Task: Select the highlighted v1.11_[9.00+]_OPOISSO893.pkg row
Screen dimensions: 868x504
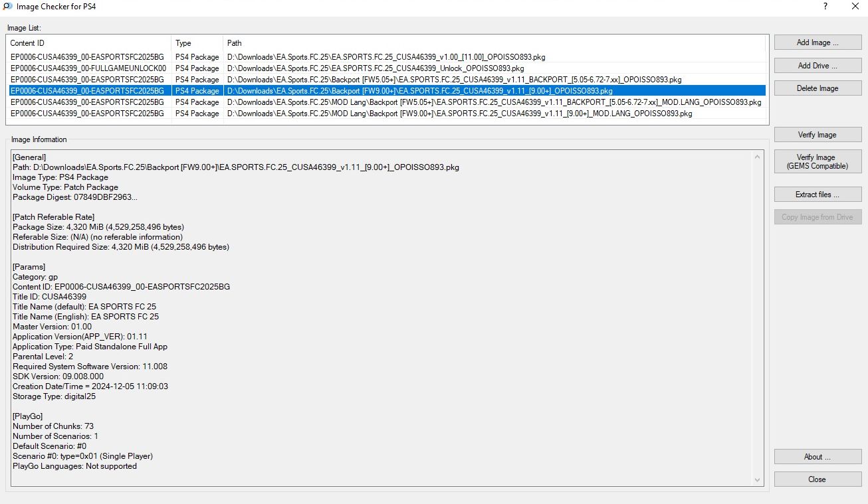Action: [386, 91]
